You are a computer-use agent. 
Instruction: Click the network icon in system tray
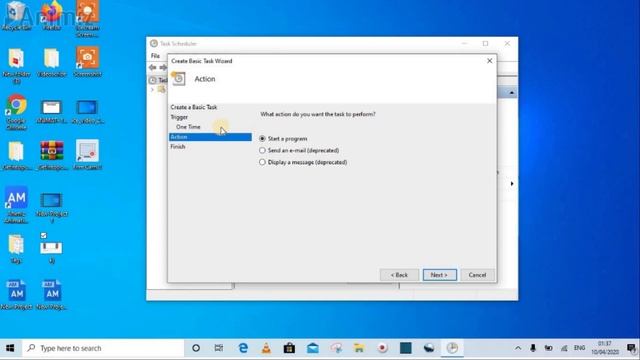tap(564, 348)
